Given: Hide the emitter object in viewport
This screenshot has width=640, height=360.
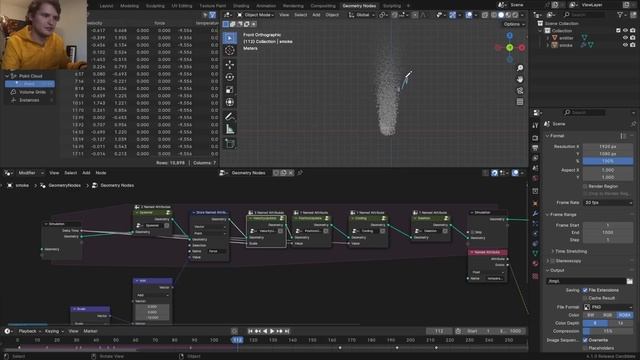Looking at the screenshot, I should click(x=625, y=38).
